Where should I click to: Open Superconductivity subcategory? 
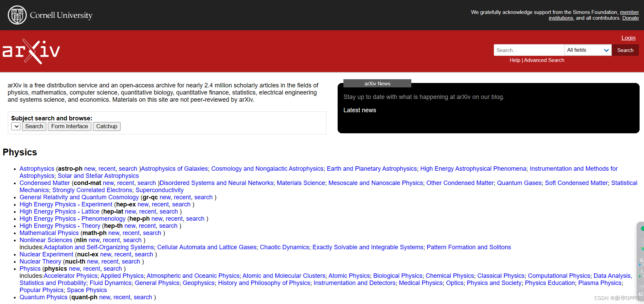pos(160,190)
